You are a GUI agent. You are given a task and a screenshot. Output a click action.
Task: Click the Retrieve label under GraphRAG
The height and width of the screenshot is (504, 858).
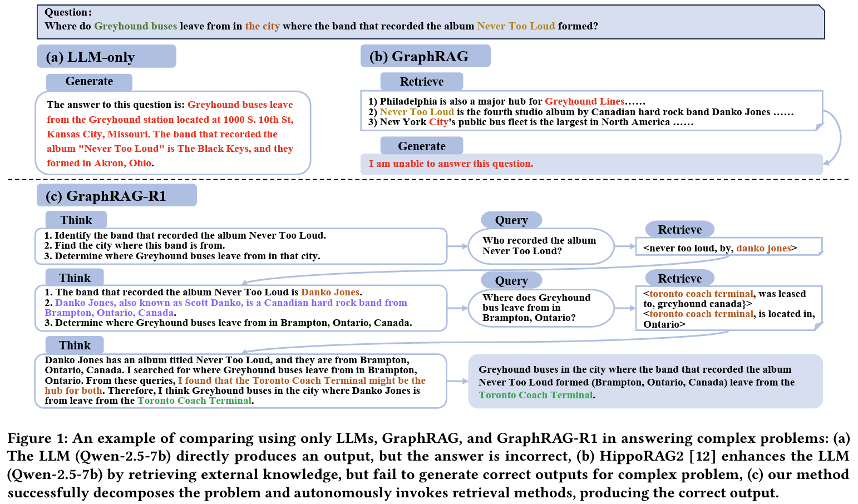421,82
